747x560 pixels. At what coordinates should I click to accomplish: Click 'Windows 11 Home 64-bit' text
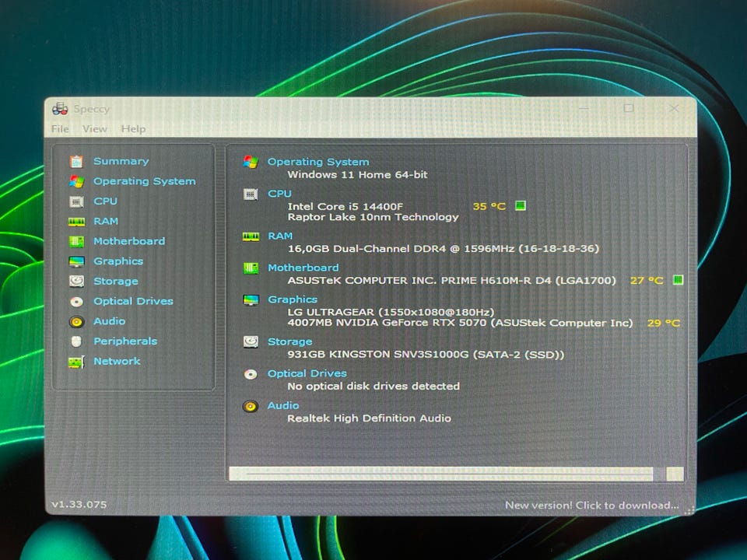pyautogui.click(x=357, y=175)
